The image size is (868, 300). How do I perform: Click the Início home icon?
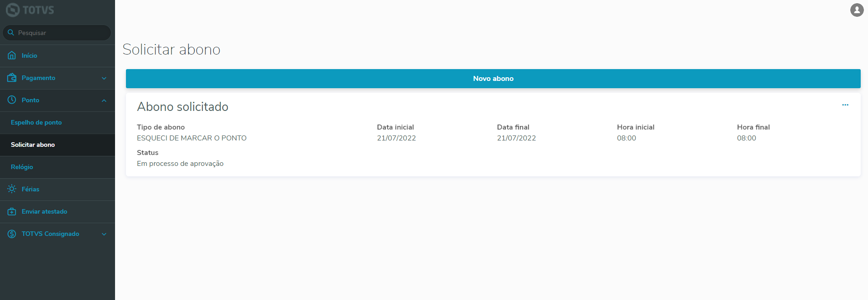point(12,55)
